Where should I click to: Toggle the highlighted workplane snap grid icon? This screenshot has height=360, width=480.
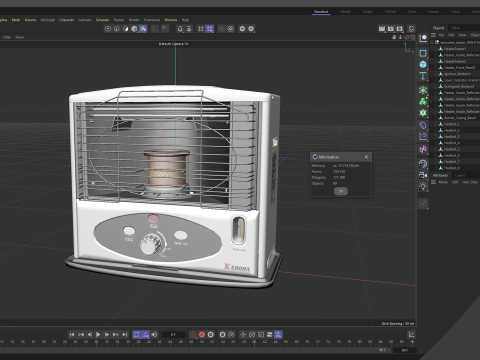tap(209, 29)
